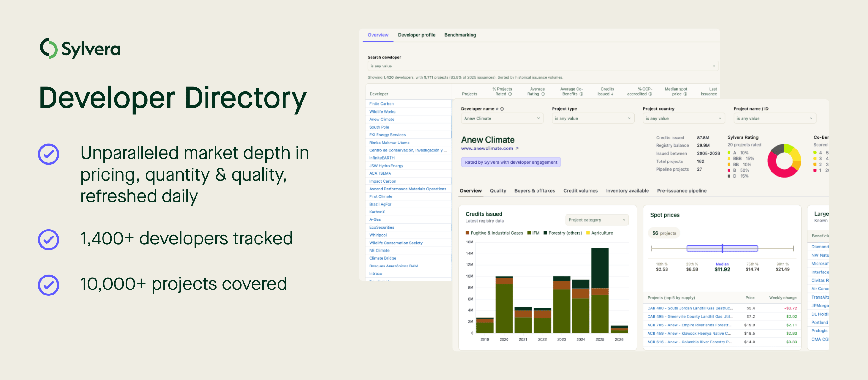Click info icon beside Average Rating header
The height and width of the screenshot is (380, 868).
(x=543, y=94)
